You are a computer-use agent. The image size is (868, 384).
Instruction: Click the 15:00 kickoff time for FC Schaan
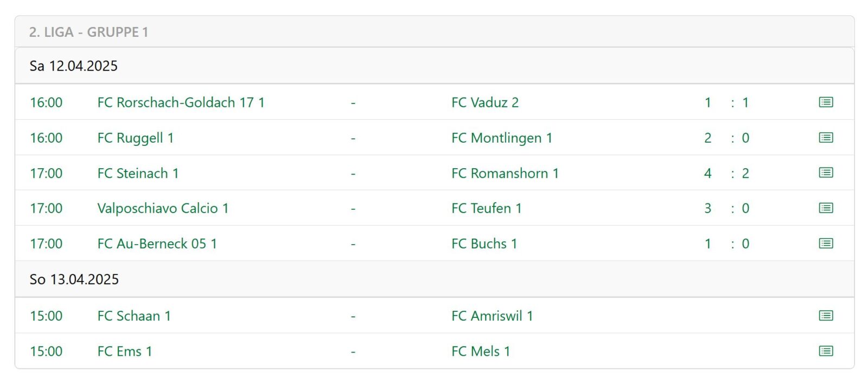tap(46, 316)
